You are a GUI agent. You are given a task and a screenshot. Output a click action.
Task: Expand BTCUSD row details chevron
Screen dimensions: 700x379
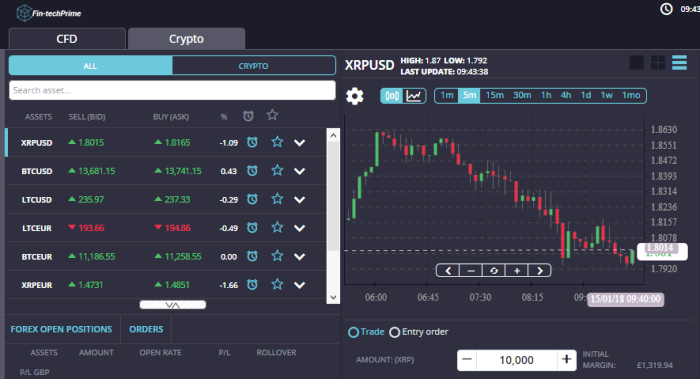[x=300, y=171]
